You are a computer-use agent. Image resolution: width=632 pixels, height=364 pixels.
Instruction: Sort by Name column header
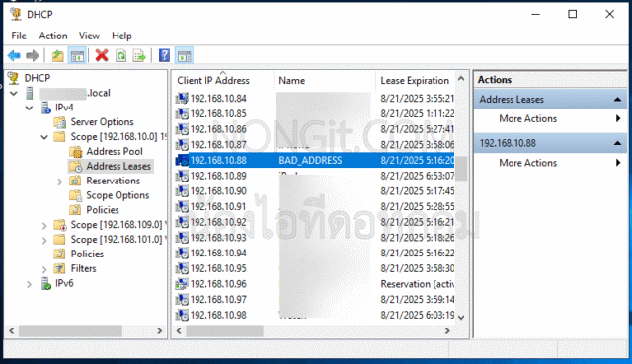point(325,81)
